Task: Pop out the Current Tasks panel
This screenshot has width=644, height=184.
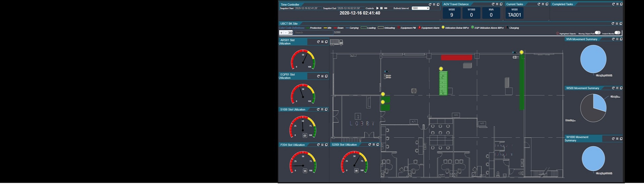Action: (x=547, y=4)
